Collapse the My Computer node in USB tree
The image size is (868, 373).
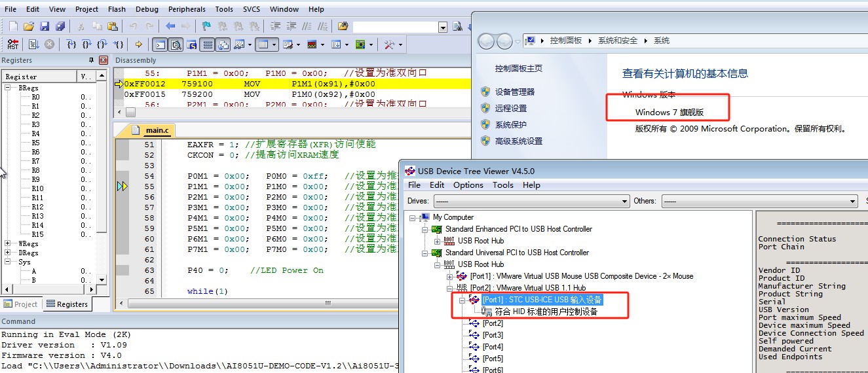[413, 217]
